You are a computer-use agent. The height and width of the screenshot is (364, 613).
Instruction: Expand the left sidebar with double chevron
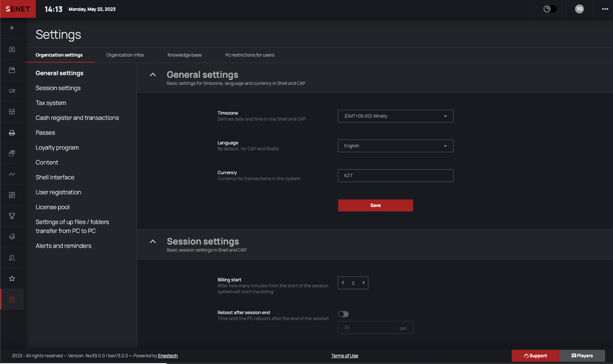coord(12,28)
